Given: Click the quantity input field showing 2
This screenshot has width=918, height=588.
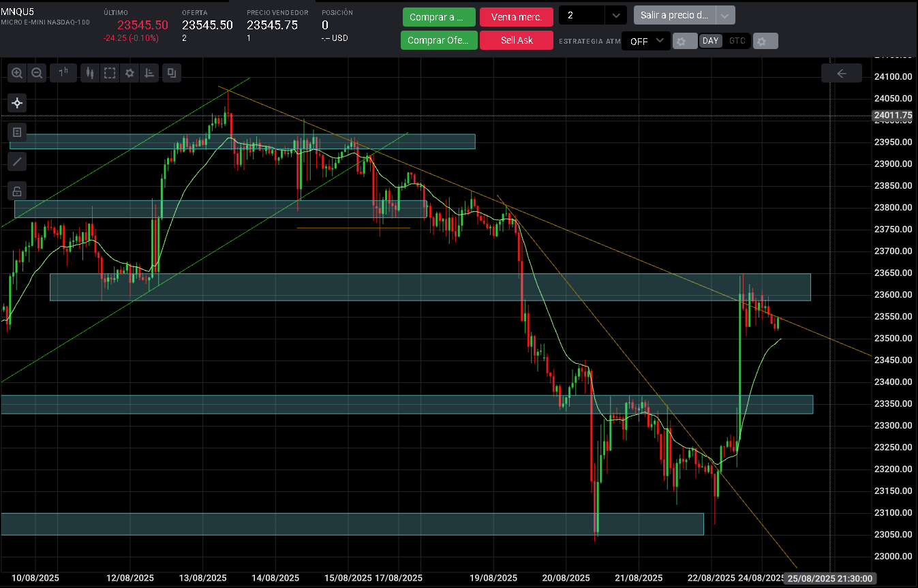Looking at the screenshot, I should (x=581, y=15).
